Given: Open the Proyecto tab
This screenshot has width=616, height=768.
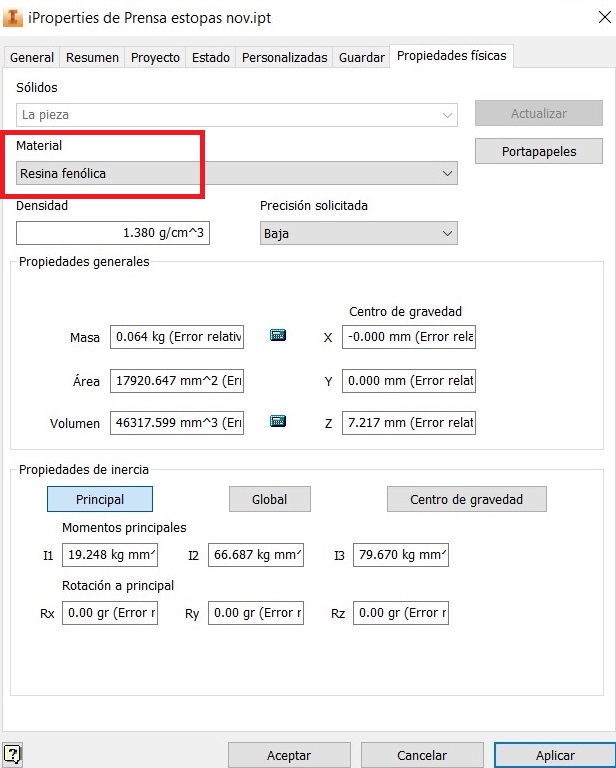Looking at the screenshot, I should point(155,58).
